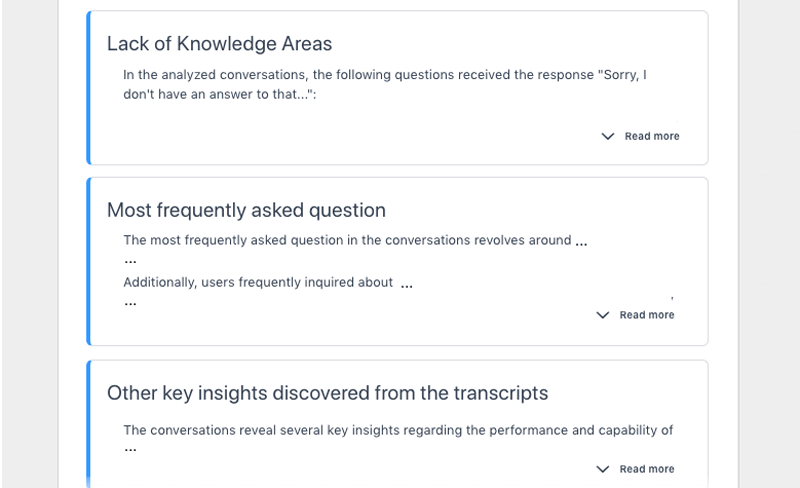Viewport: 800px width, 488px height.
Task: Click the "In the analyzed conversations" paragraph
Action: pyautogui.click(x=384, y=84)
